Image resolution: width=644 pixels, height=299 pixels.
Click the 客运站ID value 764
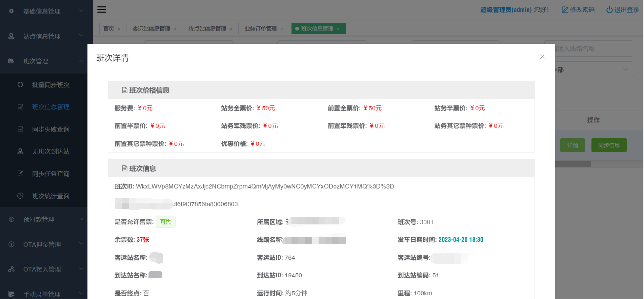(290, 258)
